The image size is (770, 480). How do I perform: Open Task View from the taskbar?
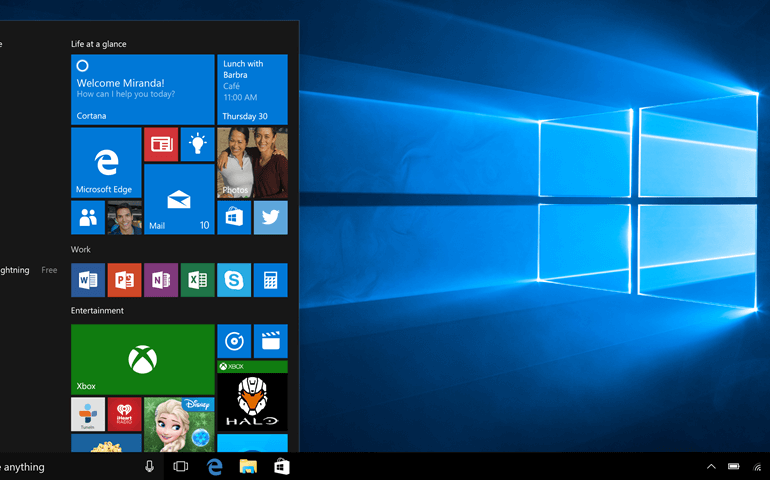pos(181,466)
